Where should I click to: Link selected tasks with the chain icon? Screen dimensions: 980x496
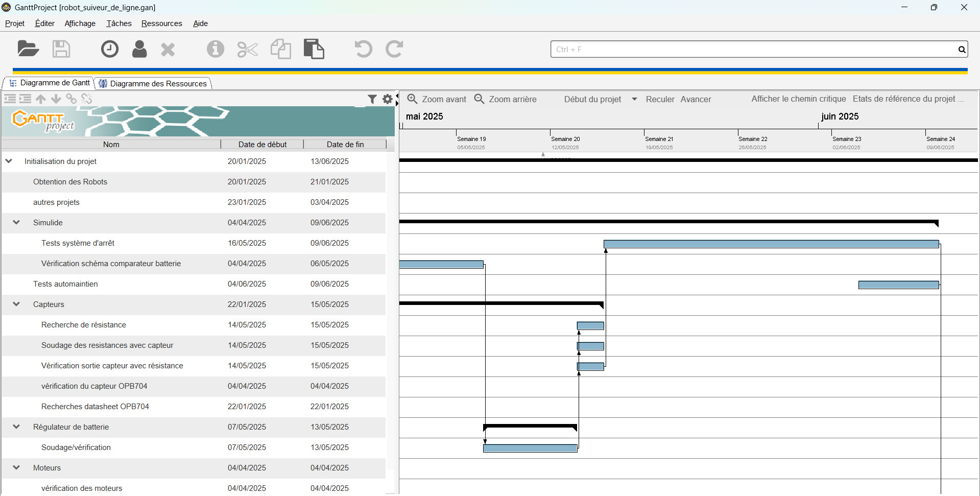[x=71, y=99]
